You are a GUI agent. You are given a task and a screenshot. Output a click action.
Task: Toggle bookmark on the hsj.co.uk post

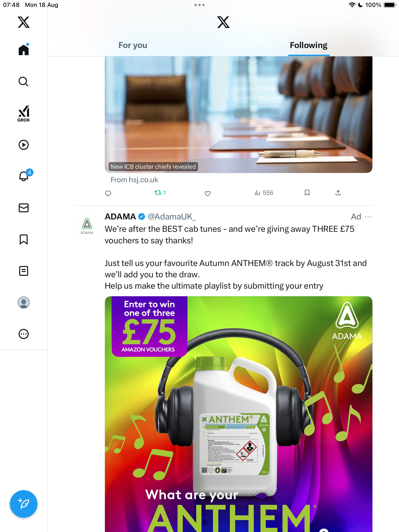(x=307, y=193)
